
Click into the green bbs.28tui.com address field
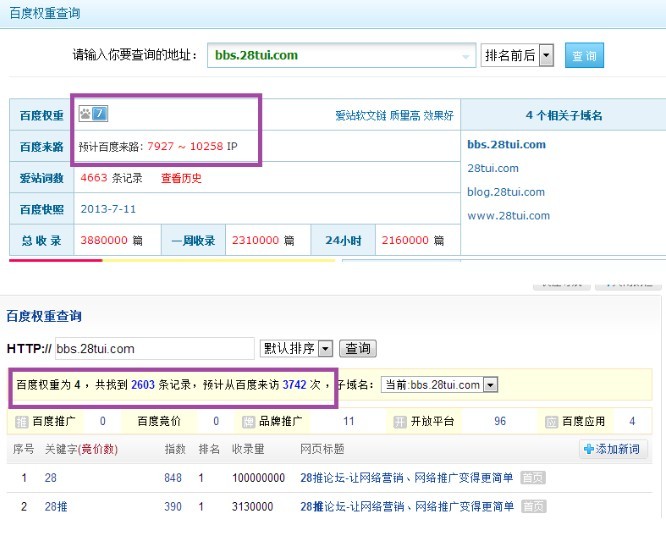pyautogui.click(x=341, y=55)
